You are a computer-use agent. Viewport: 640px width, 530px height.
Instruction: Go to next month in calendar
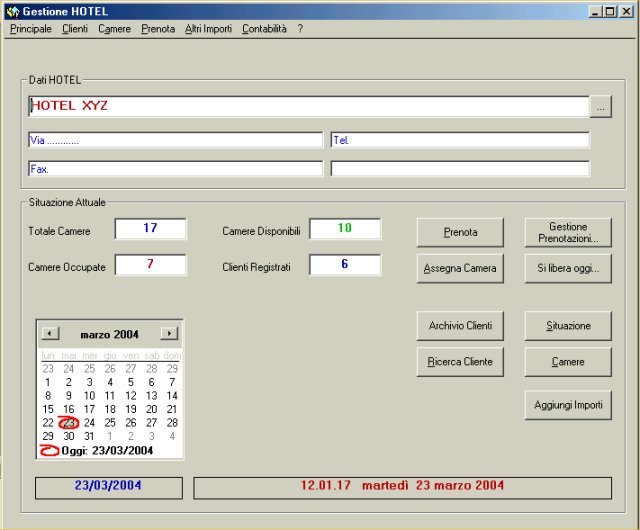169,334
